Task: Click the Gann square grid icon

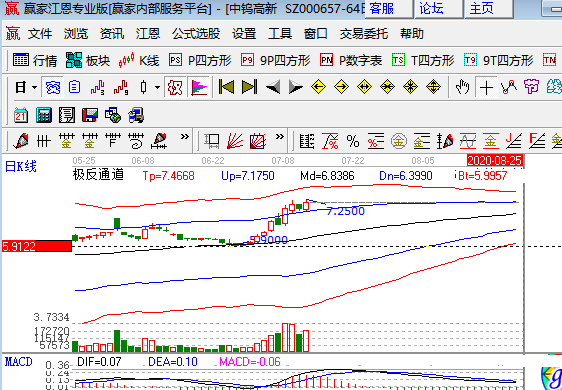Action: [258, 141]
